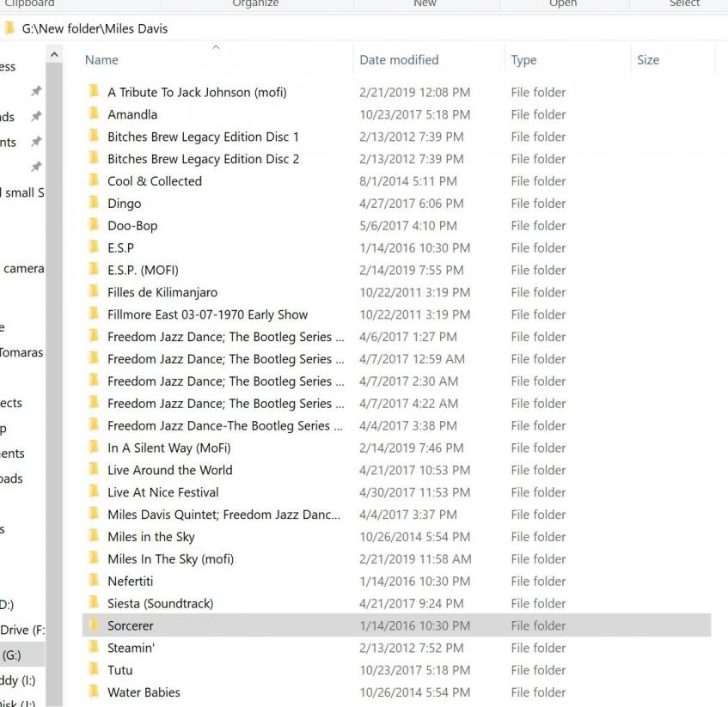
Task: Click the Doo-Bop folder icon
Action: (x=94, y=226)
